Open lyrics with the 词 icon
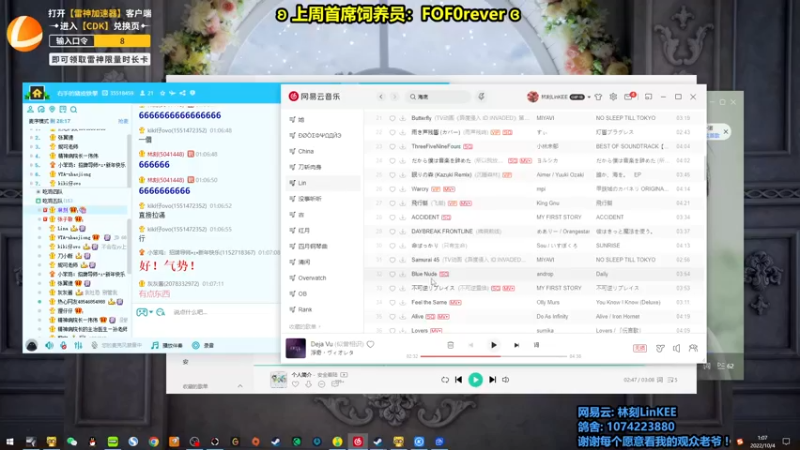The image size is (800, 450). (x=536, y=345)
